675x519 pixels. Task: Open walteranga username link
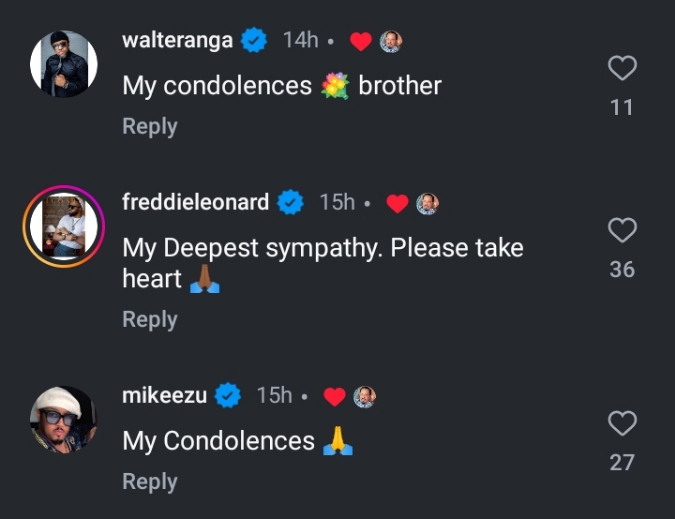[177, 40]
